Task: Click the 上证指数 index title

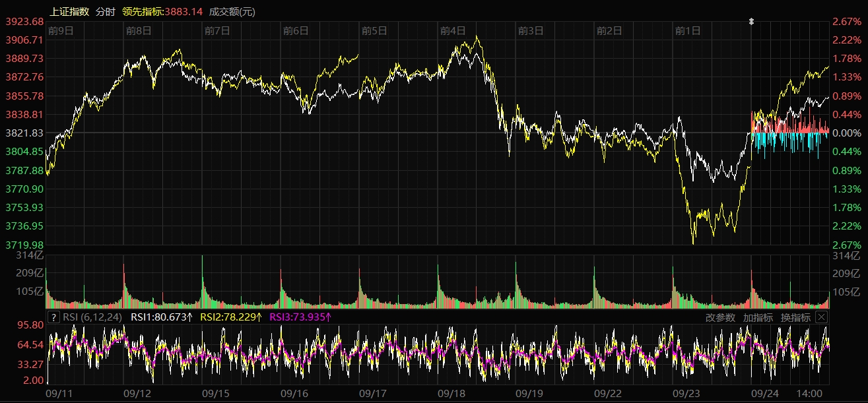Action: click(69, 11)
